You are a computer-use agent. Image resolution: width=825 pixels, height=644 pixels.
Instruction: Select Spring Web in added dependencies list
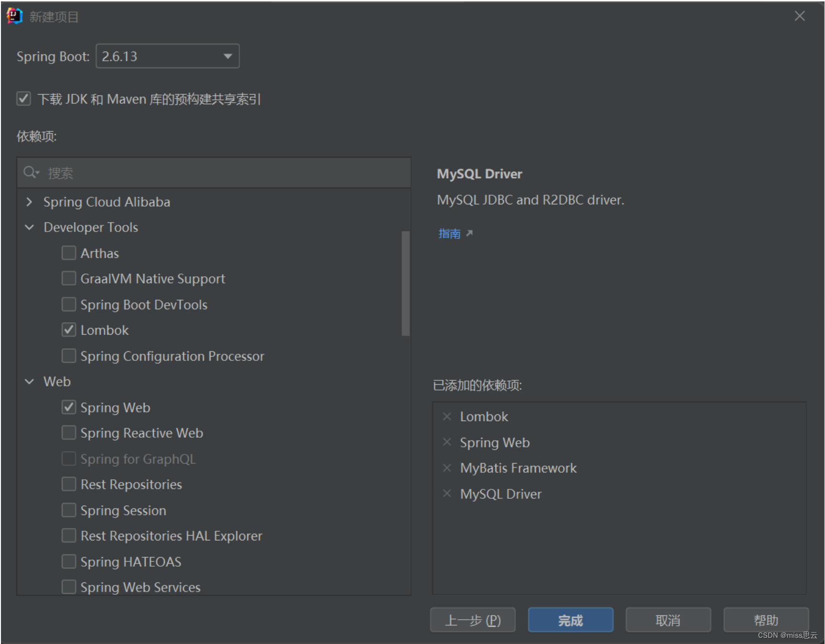click(495, 443)
